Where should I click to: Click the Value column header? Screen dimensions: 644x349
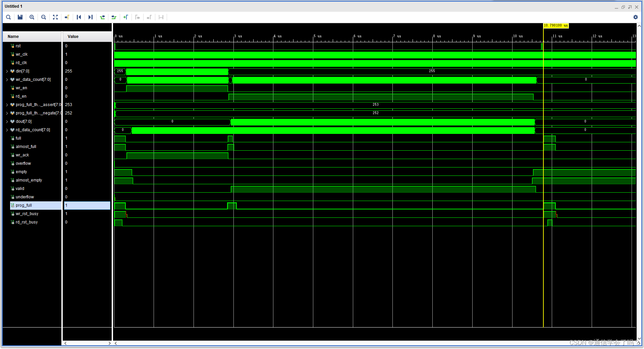point(87,37)
